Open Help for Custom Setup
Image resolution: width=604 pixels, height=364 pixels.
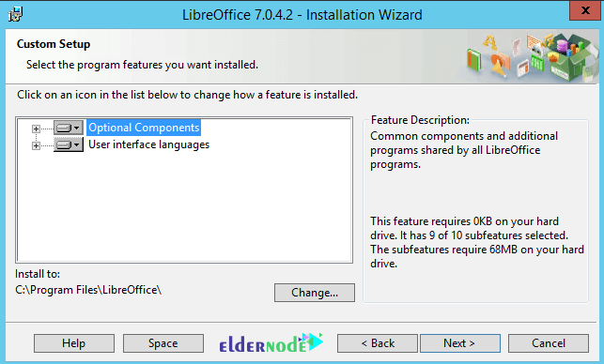(x=74, y=343)
